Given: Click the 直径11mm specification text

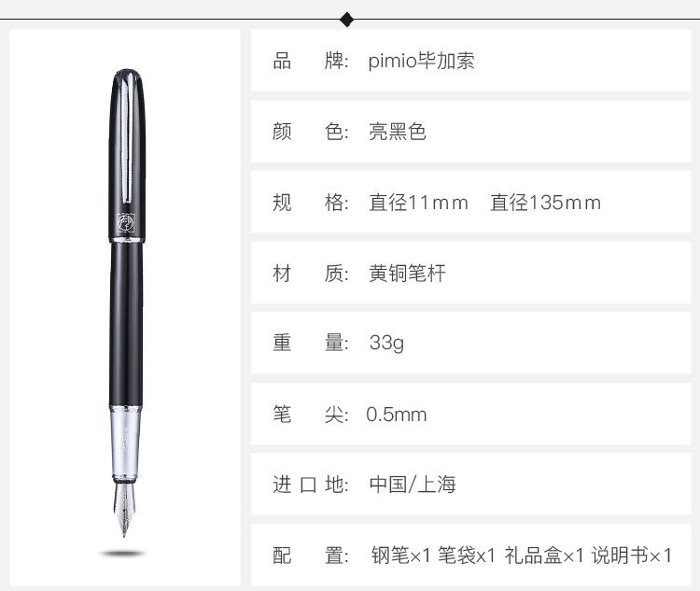Looking at the screenshot, I should (418, 203).
